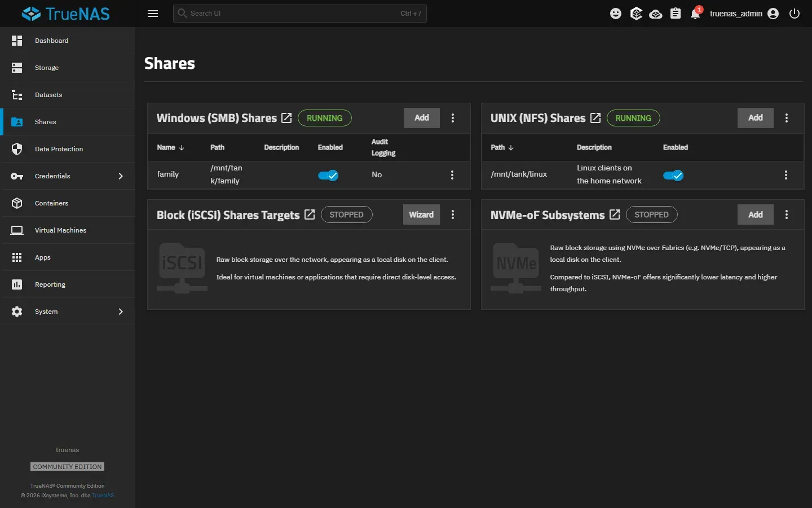Click the SMB RUNNING status badge
This screenshot has width=812, height=508.
point(324,118)
